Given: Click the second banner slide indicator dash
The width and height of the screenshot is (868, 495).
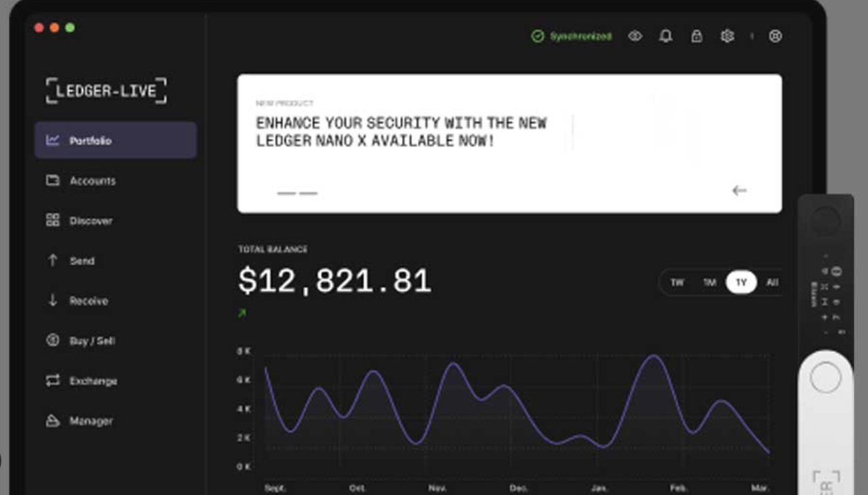Looking at the screenshot, I should (308, 194).
